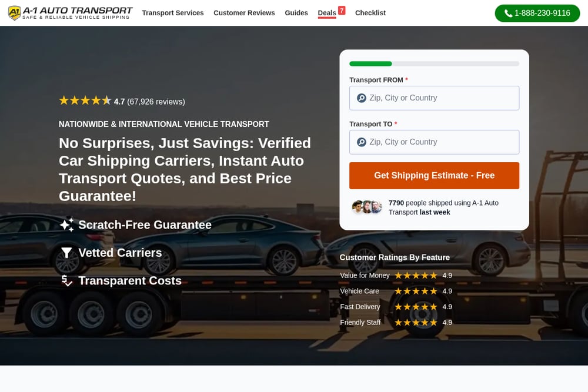
Task: Click 'Transparent Costs' text
Action: point(130,281)
